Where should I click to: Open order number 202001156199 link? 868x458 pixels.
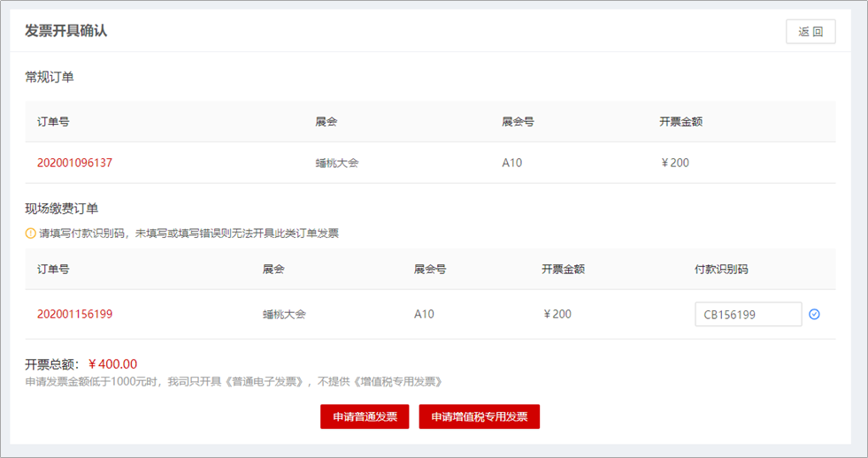74,314
